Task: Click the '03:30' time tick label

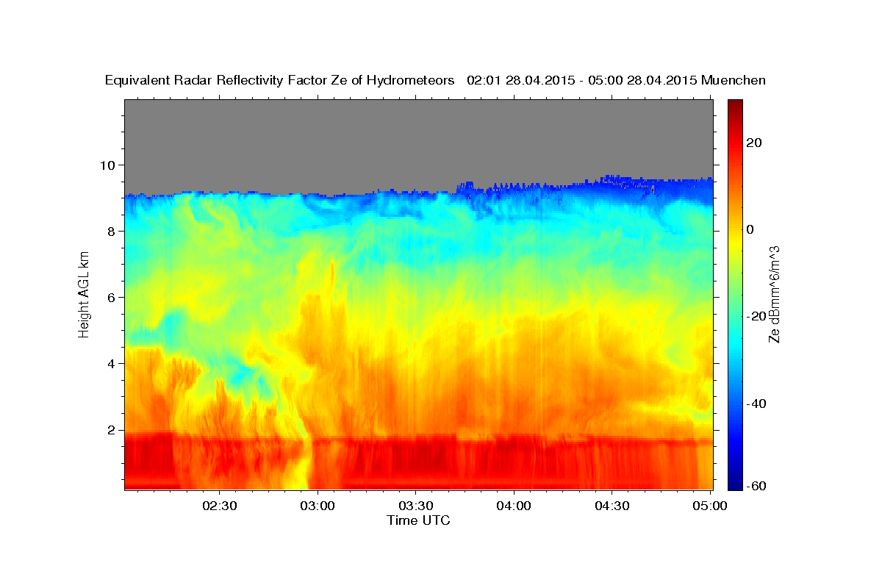Action: [415, 506]
